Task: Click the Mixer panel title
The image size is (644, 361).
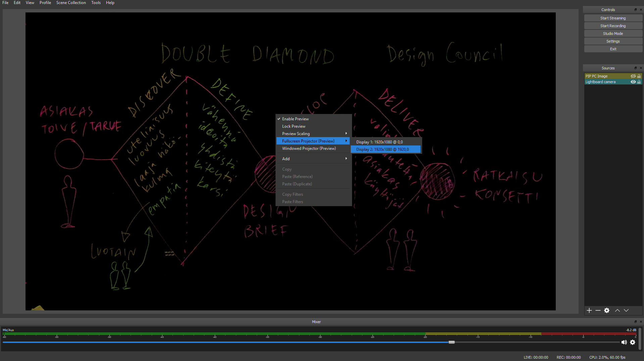Action: [x=316, y=322]
